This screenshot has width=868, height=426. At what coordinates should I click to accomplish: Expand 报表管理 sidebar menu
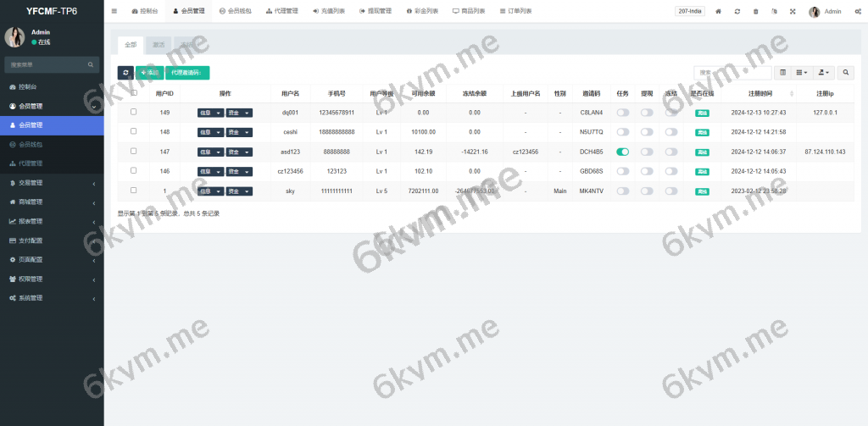click(52, 221)
